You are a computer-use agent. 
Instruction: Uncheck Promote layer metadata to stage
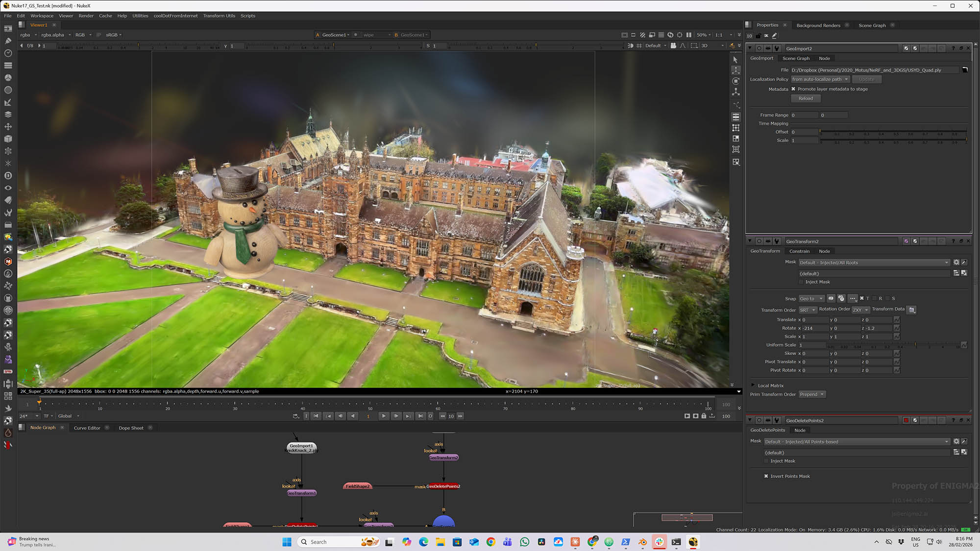click(x=793, y=89)
